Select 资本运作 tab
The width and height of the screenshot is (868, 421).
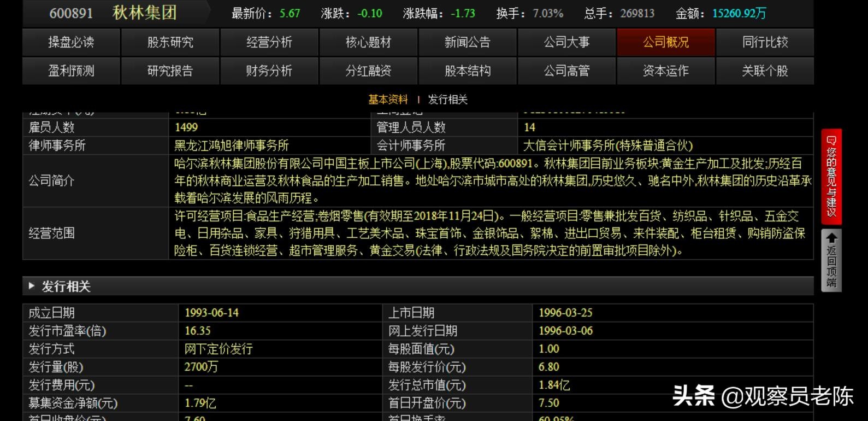666,71
